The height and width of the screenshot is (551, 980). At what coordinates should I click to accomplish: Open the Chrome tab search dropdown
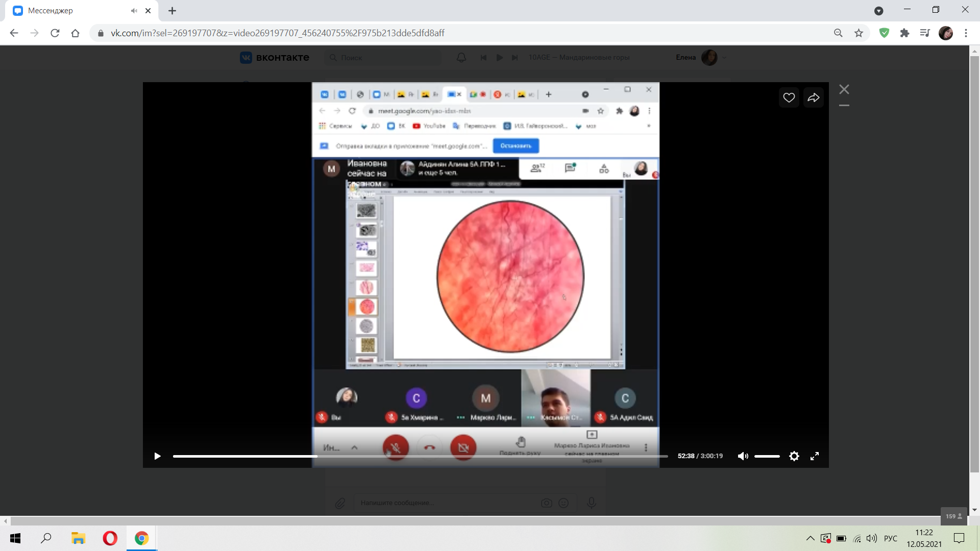pos(878,11)
